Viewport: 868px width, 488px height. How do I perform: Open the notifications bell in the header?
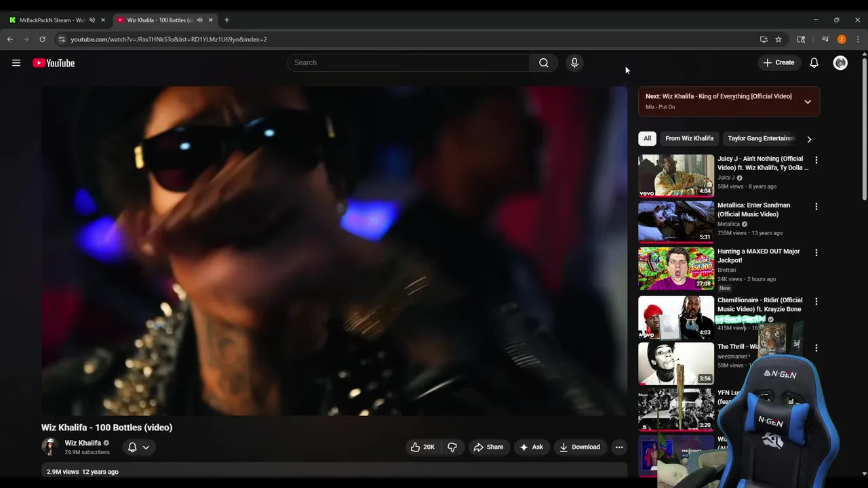click(x=814, y=63)
